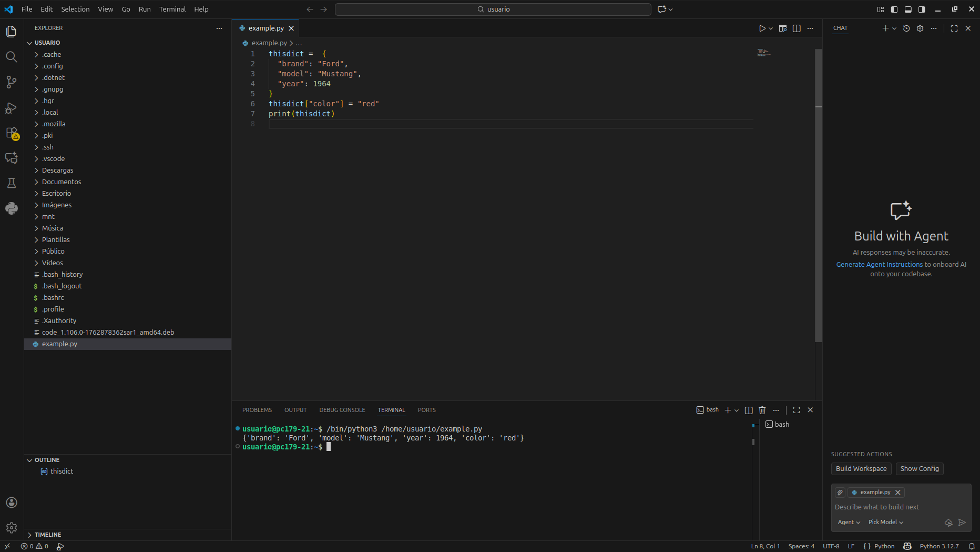Open the Extensions view
Image resolution: width=980 pixels, height=552 pixels.
click(x=11, y=133)
